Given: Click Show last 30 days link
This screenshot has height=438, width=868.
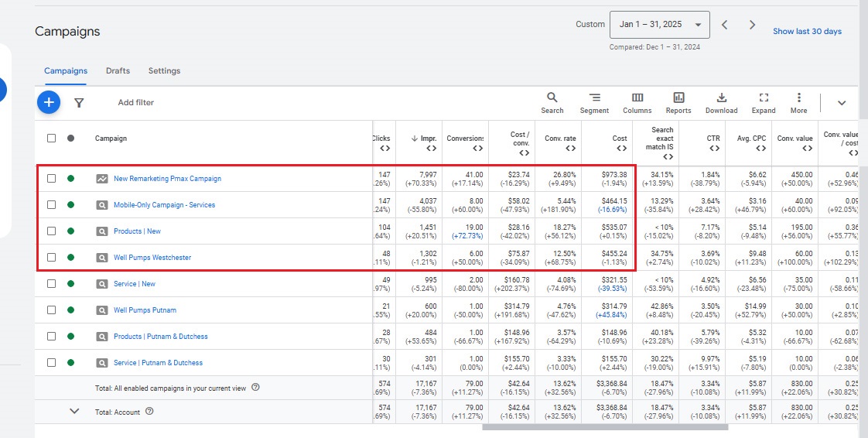Looking at the screenshot, I should (x=807, y=32).
